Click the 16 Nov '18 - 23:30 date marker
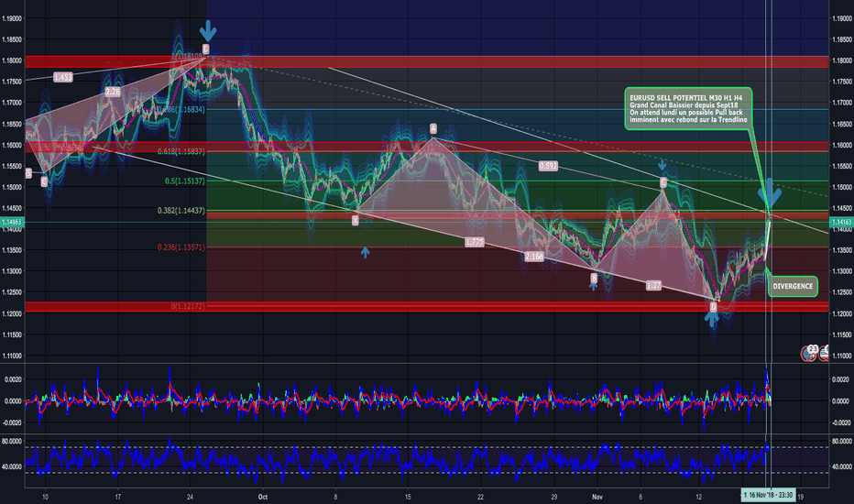The width and height of the screenshot is (854, 504). [770, 495]
